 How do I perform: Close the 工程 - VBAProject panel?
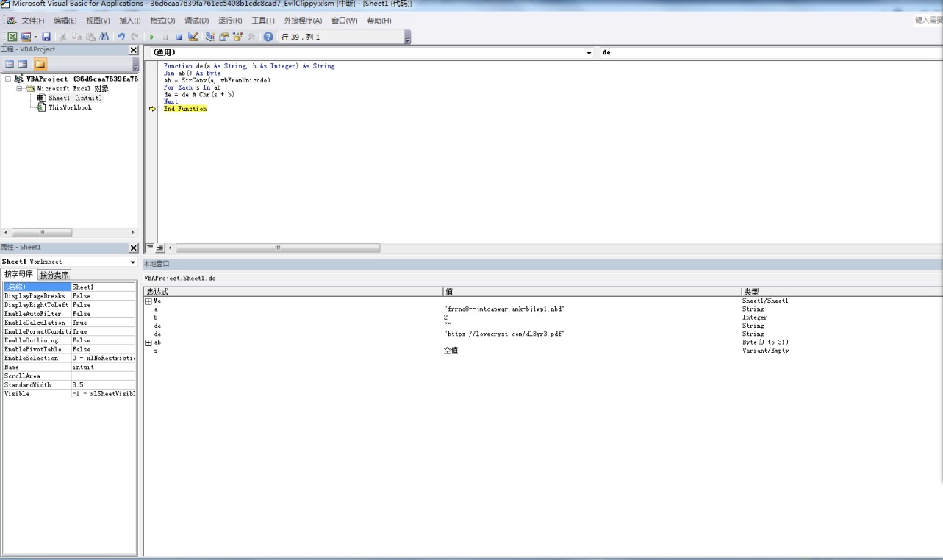pos(133,50)
